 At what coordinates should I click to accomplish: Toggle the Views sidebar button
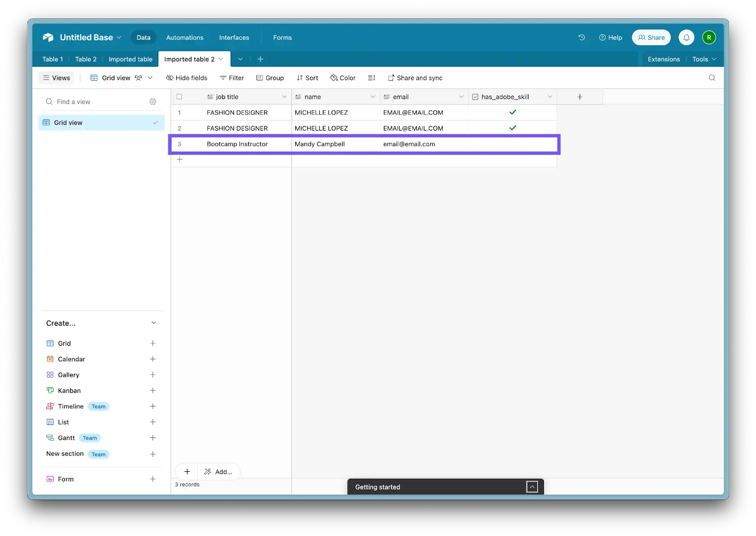(x=57, y=78)
